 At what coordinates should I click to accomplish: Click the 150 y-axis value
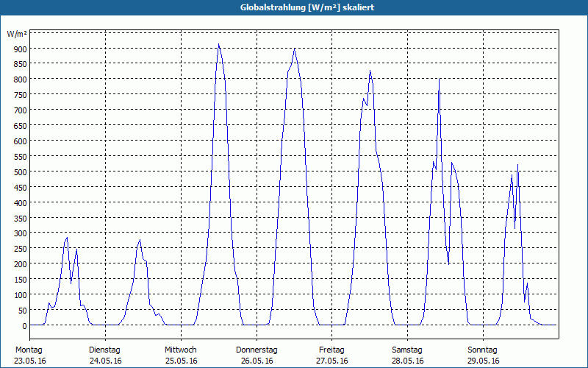[21, 280]
